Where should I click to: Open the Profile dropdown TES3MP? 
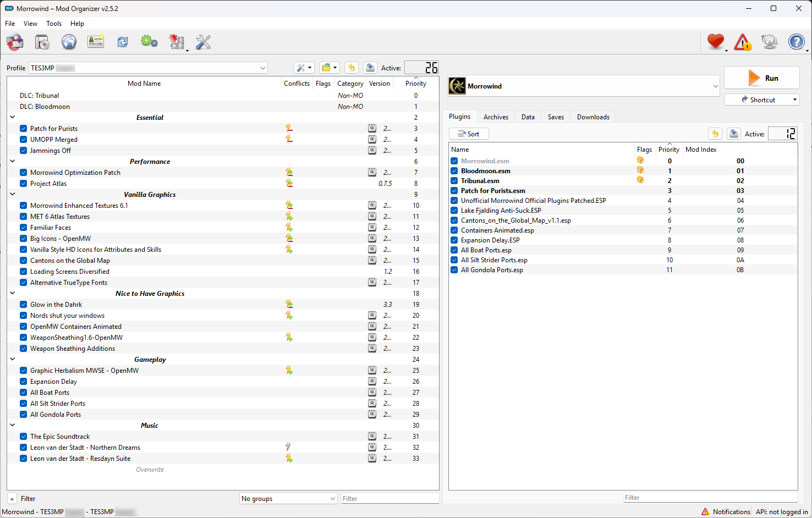(x=148, y=68)
